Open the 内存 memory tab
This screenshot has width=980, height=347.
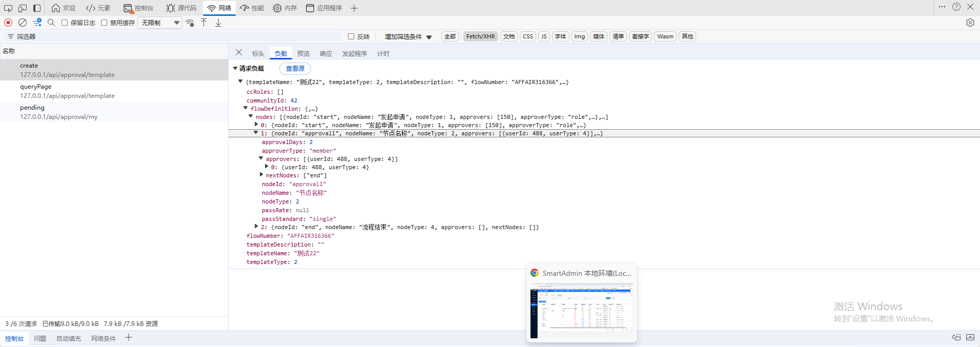pyautogui.click(x=285, y=8)
